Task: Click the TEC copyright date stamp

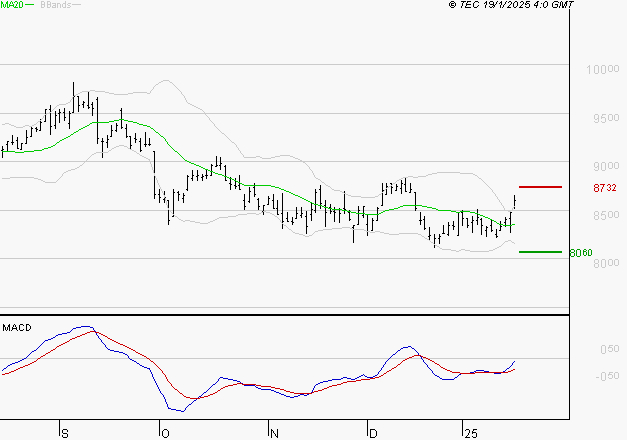Action: click(511, 5)
